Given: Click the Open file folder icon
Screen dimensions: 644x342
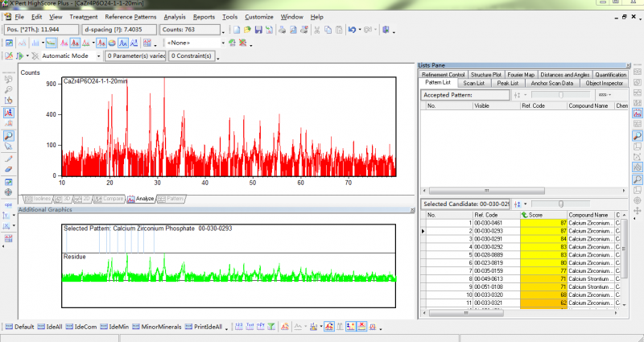Looking at the screenshot, I should [247, 30].
